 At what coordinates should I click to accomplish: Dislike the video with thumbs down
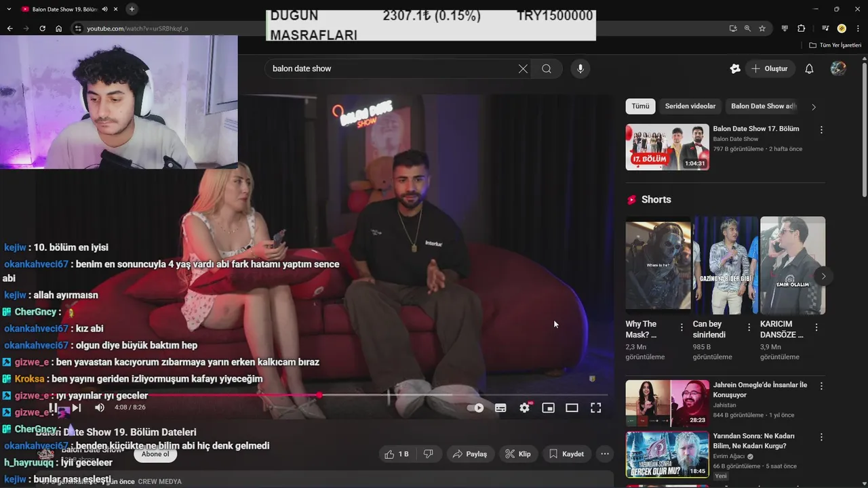coord(428,454)
